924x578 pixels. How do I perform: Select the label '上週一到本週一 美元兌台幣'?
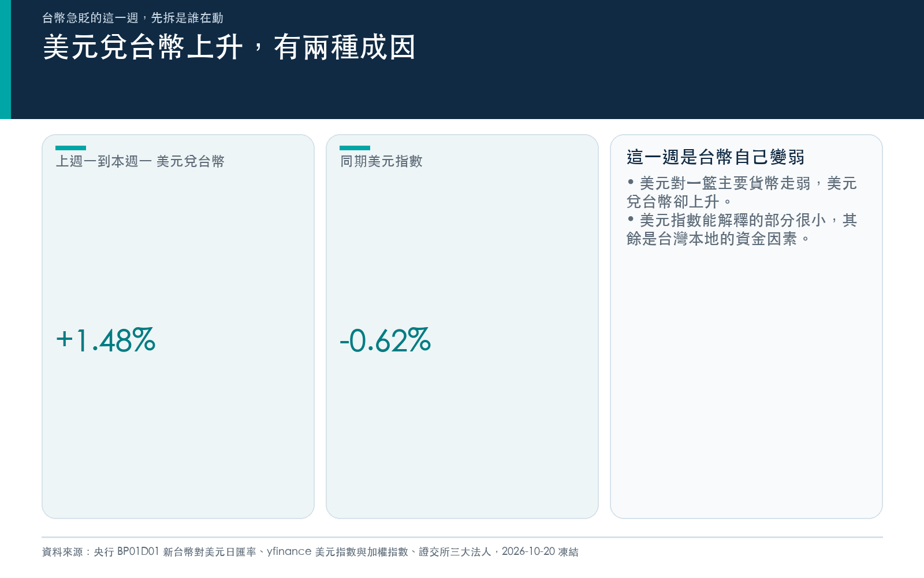tap(140, 161)
